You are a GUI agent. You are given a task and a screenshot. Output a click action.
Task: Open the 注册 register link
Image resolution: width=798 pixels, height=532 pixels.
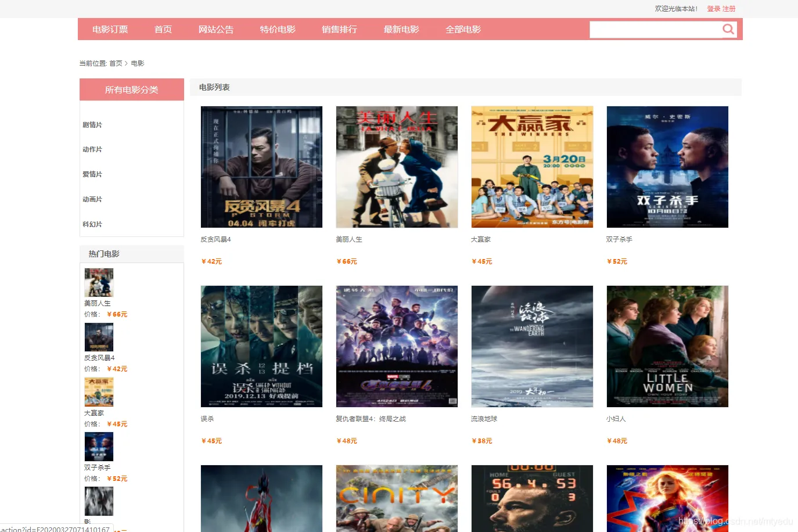729,9
